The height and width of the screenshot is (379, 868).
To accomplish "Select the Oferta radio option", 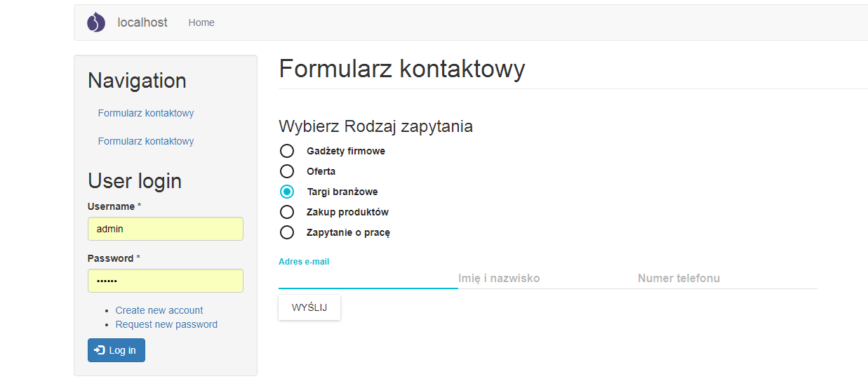I will (287, 171).
